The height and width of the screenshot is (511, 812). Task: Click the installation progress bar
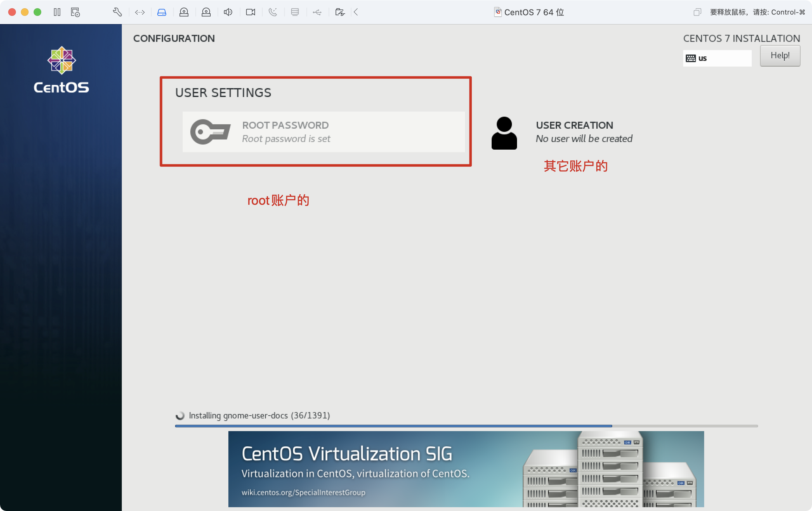pyautogui.click(x=466, y=426)
